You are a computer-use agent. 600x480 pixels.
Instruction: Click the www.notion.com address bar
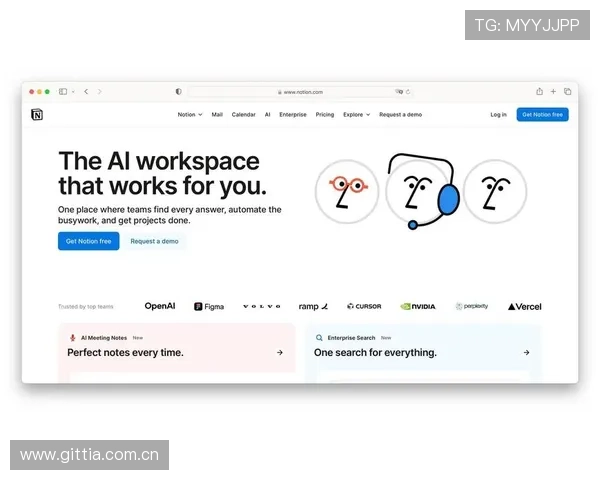click(x=300, y=91)
